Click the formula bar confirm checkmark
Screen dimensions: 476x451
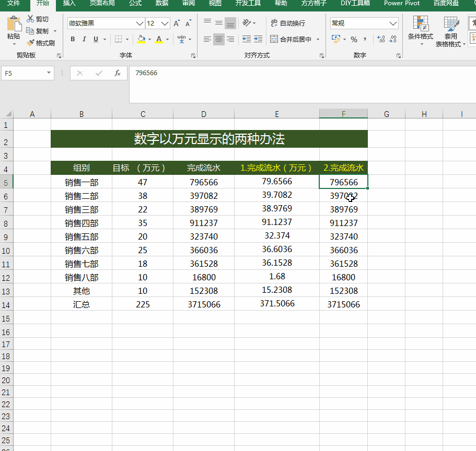click(99, 73)
